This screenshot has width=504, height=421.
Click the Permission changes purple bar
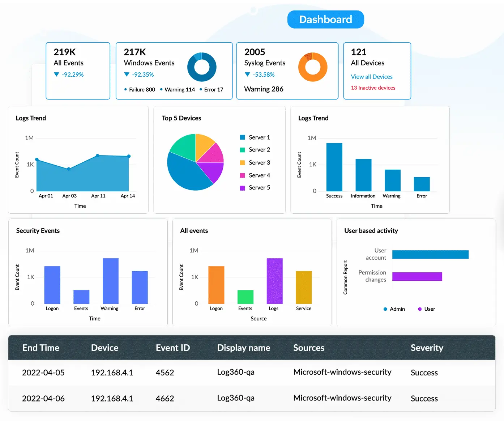(417, 277)
